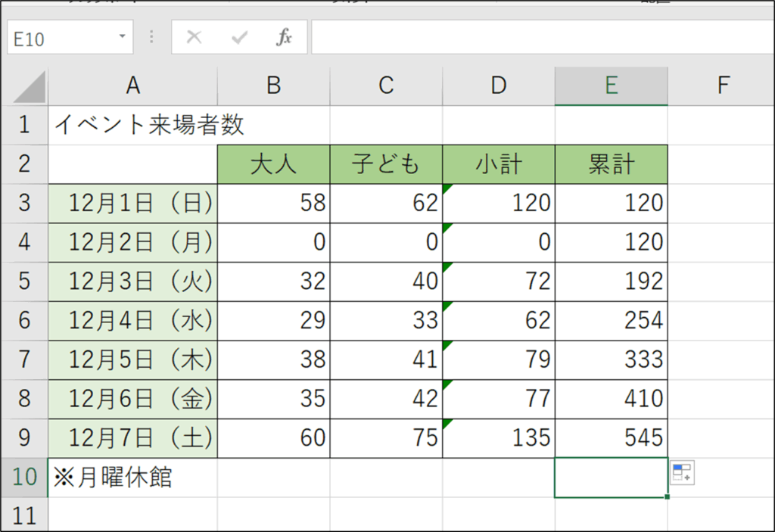Select the 小計 header cell
Viewport: 775px width, 532px height.
[499, 164]
